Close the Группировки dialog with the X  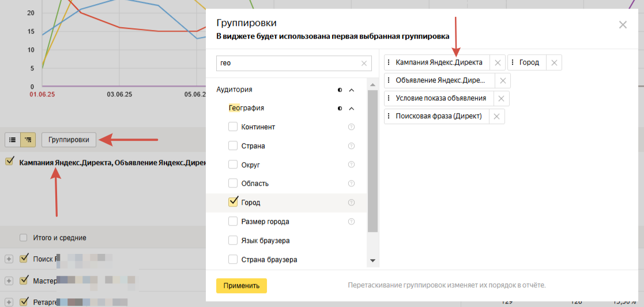pyautogui.click(x=623, y=25)
